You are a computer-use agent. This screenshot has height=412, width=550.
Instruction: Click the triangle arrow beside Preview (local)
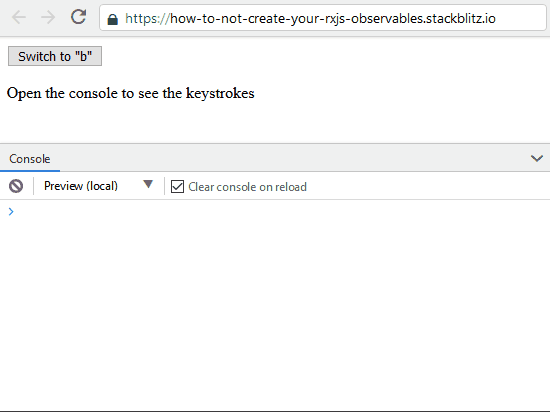tap(148, 184)
